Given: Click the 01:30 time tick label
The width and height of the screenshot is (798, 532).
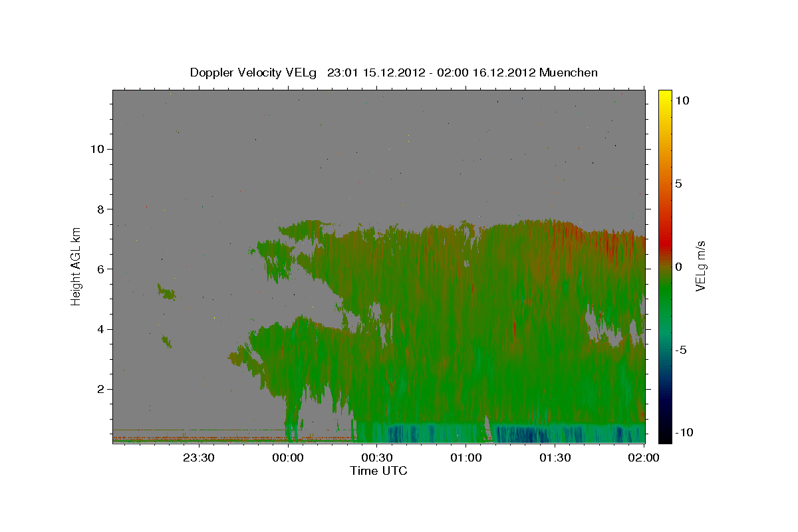Looking at the screenshot, I should pyautogui.click(x=555, y=458).
